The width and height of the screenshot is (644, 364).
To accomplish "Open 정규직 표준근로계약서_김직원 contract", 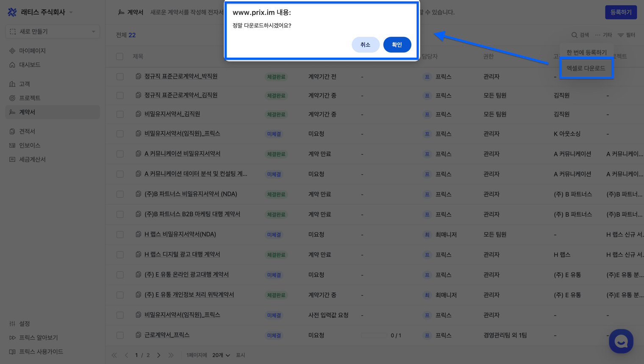I will click(x=181, y=95).
